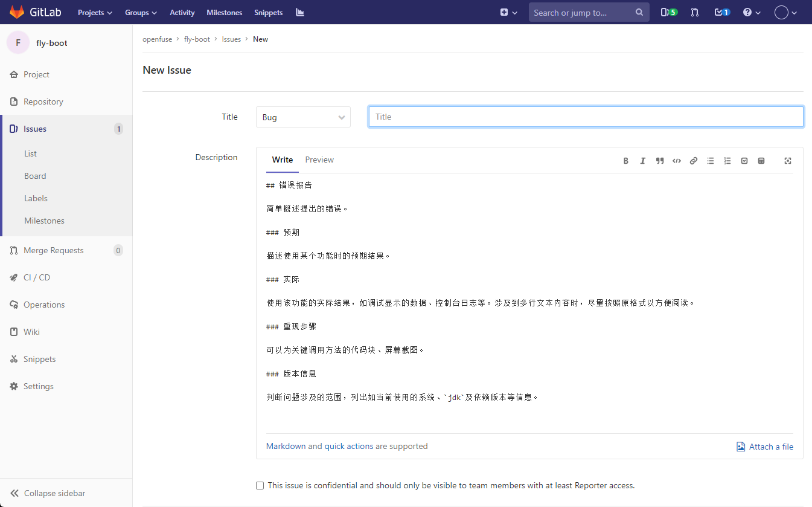Insert a quote block
This screenshot has width=812, height=507.
(660, 161)
